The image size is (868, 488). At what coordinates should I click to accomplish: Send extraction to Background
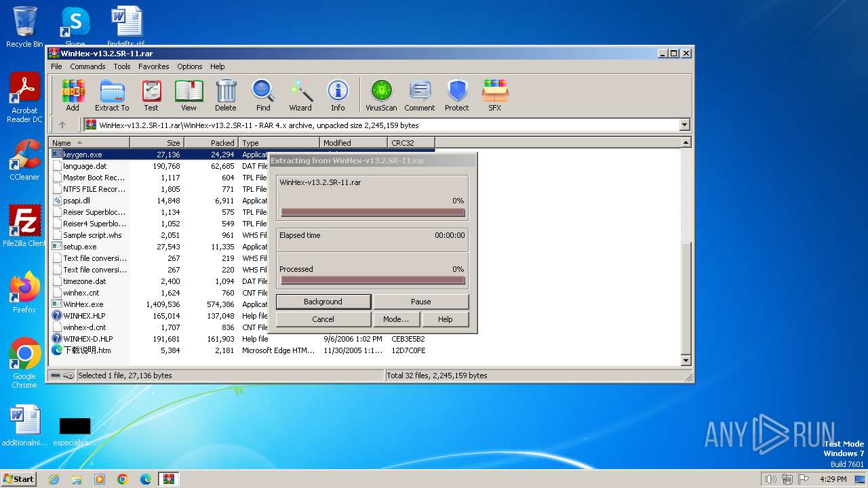[323, 302]
